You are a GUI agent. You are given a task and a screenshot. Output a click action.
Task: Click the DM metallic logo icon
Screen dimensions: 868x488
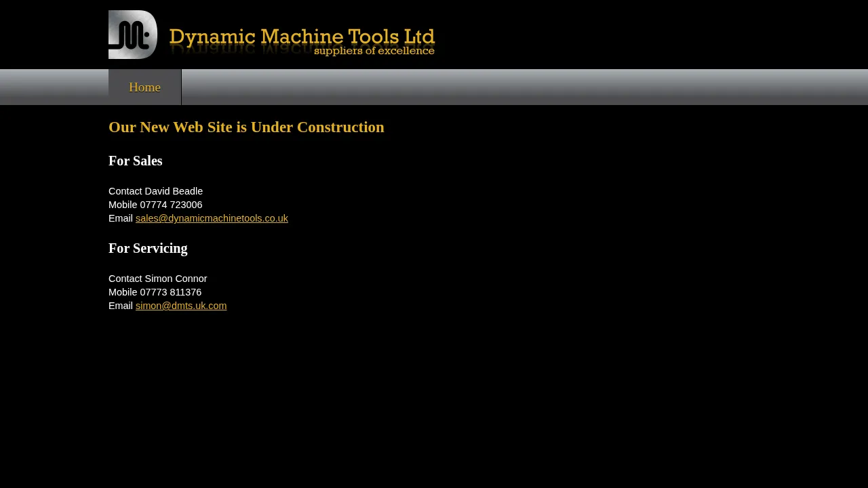pyautogui.click(x=133, y=35)
